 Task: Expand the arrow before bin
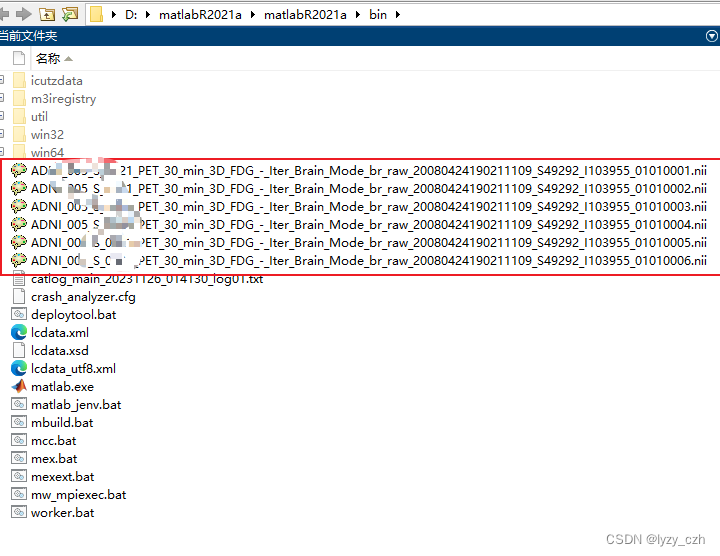[x=358, y=15]
